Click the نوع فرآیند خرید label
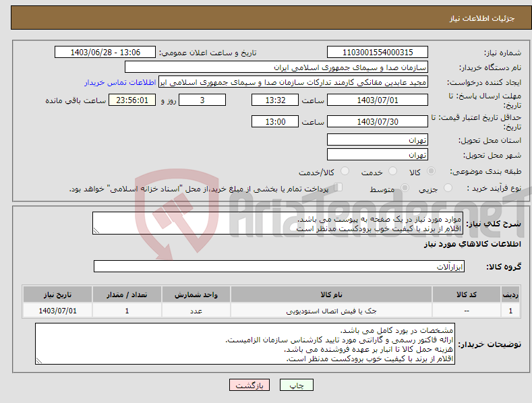Screen dimensions: 532x403 coord(494,188)
